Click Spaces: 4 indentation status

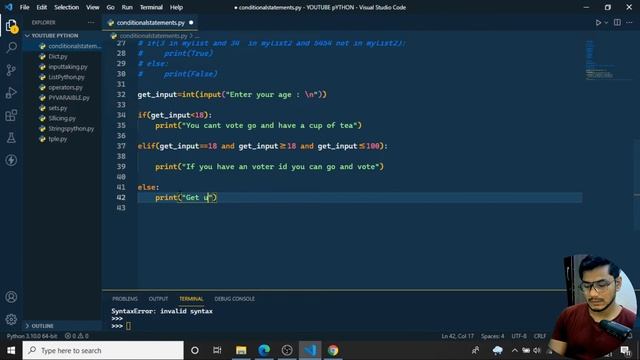[x=492, y=336]
